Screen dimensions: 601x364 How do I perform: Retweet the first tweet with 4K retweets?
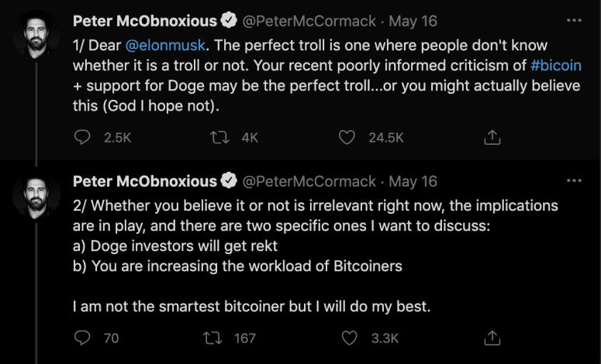[218, 137]
